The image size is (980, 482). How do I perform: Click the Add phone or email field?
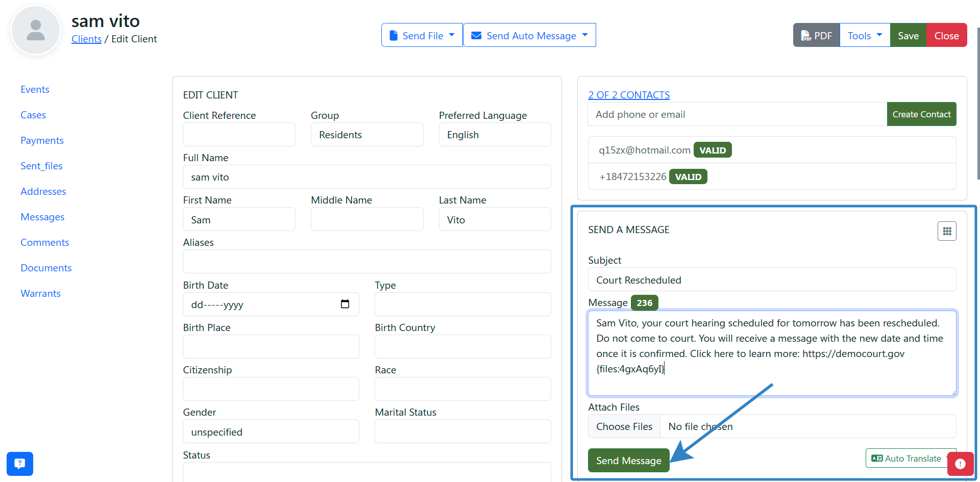(x=738, y=114)
